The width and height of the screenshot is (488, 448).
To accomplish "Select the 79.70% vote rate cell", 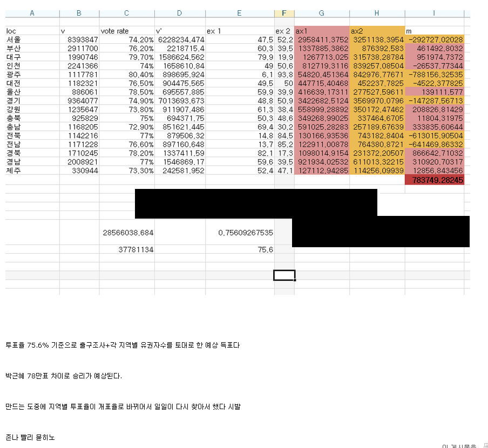I will (x=127, y=57).
